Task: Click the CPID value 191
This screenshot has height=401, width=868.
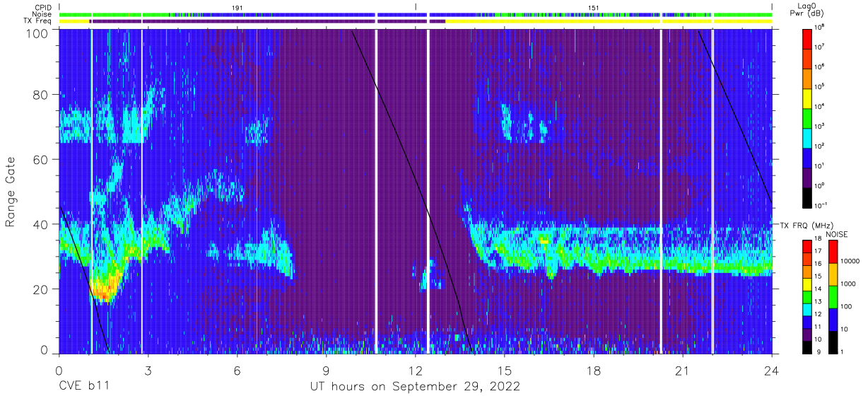Action: pyautogui.click(x=237, y=6)
